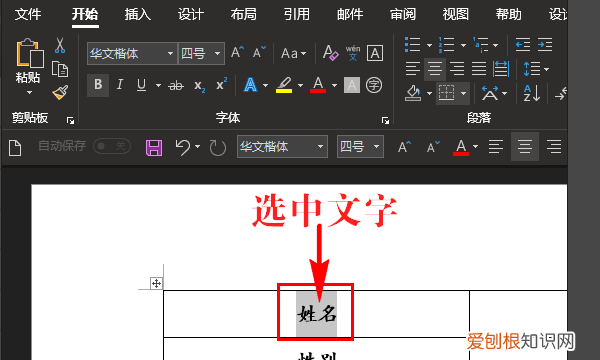Toggle Underline formatting
600x360 pixels.
(142, 85)
